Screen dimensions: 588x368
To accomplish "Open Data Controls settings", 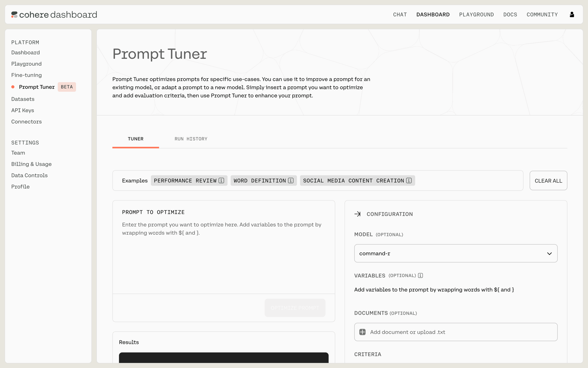I will tap(29, 175).
